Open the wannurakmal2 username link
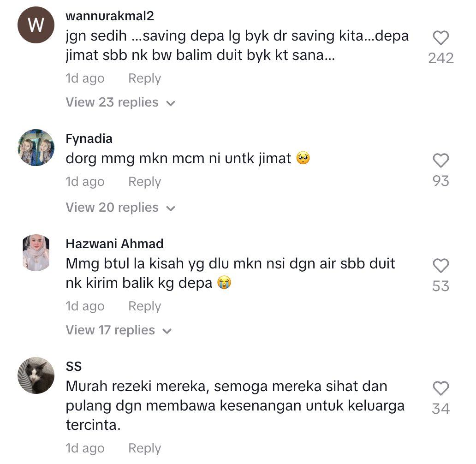Image resolution: width=476 pixels, height=464 pixels. tap(110, 16)
